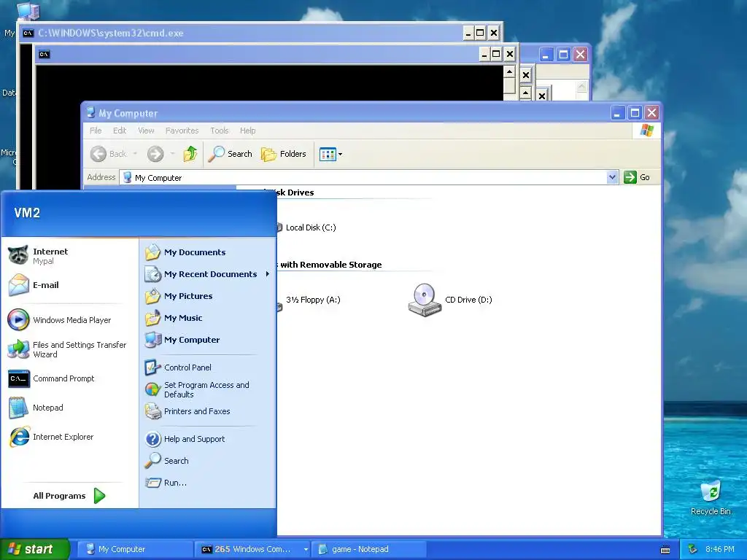Click the system tray safely-remove icon
The width and height of the screenshot is (747, 560).
click(693, 549)
